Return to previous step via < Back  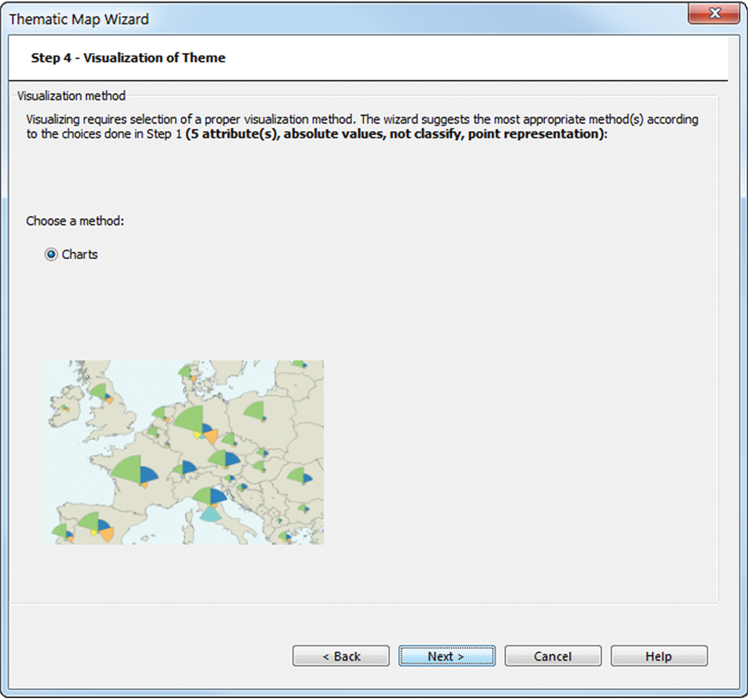click(x=341, y=656)
